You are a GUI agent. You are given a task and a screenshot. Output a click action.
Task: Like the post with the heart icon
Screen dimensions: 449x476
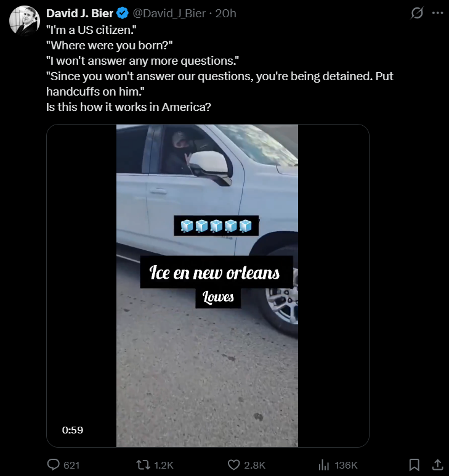pyautogui.click(x=234, y=464)
